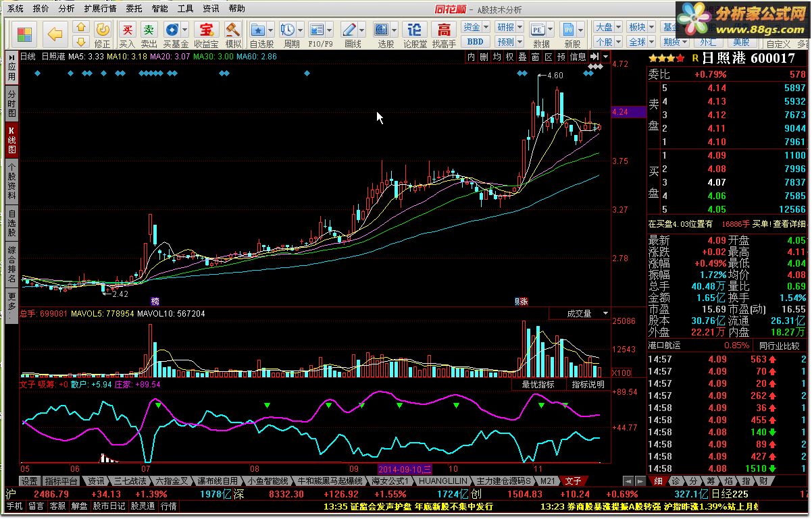812x519 pixels.
Task: Open 股市日记 in bottom bar
Action: (x=109, y=506)
